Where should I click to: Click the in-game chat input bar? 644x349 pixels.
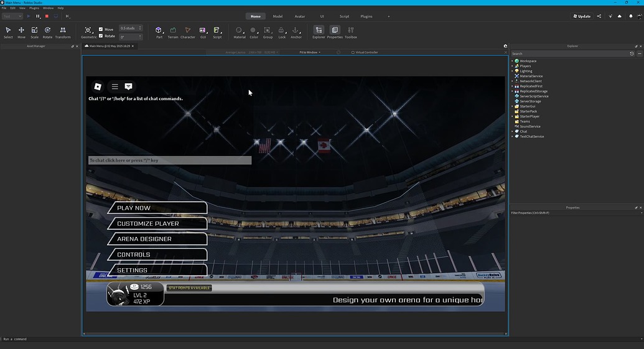(170, 160)
